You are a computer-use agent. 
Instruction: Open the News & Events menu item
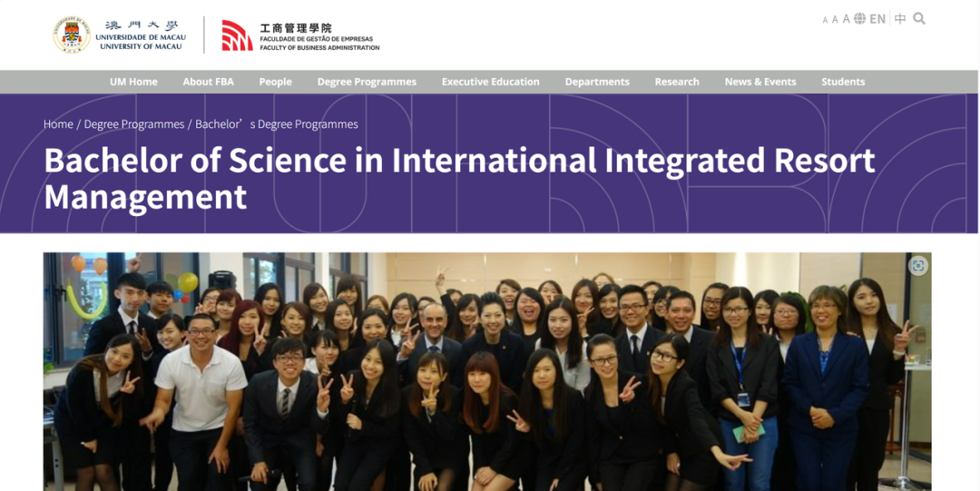pos(760,82)
